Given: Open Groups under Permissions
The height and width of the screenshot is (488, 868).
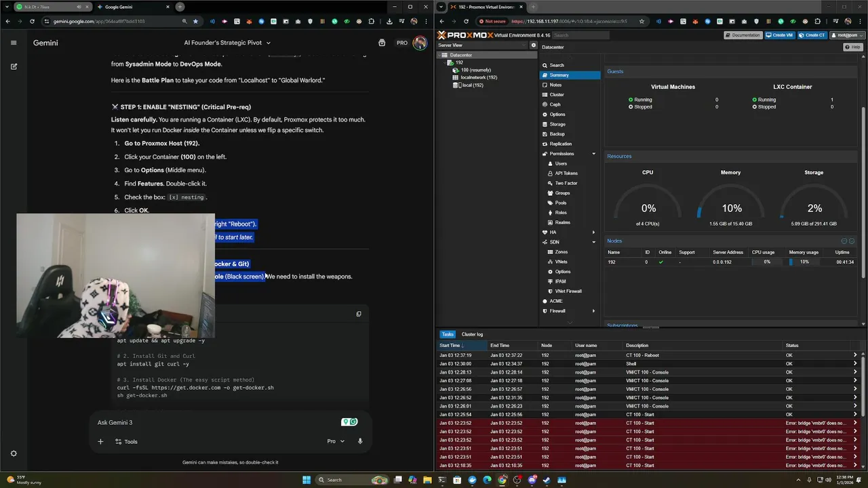Looking at the screenshot, I should pos(562,193).
